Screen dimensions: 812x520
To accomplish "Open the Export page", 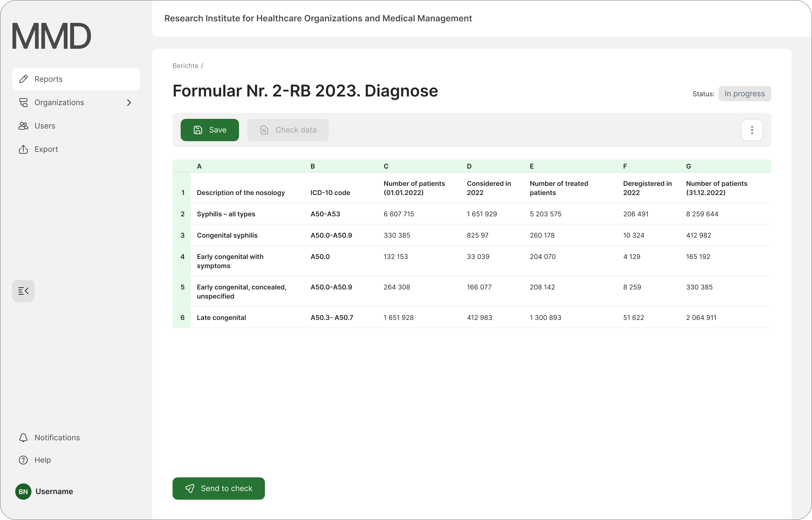I will (46, 149).
